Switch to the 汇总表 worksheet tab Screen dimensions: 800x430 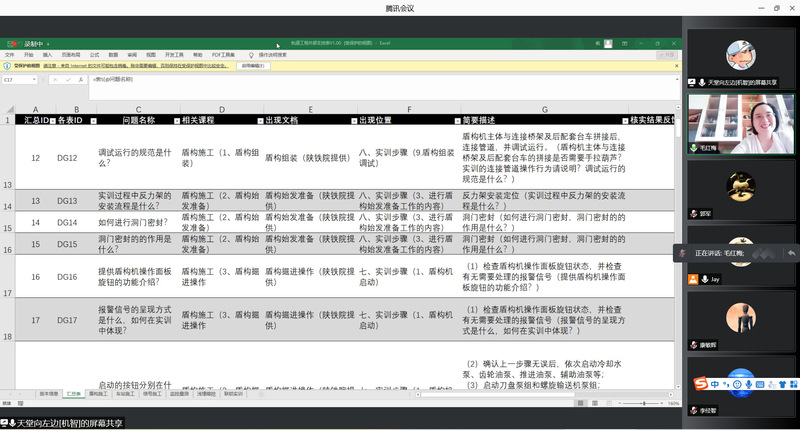click(x=73, y=394)
